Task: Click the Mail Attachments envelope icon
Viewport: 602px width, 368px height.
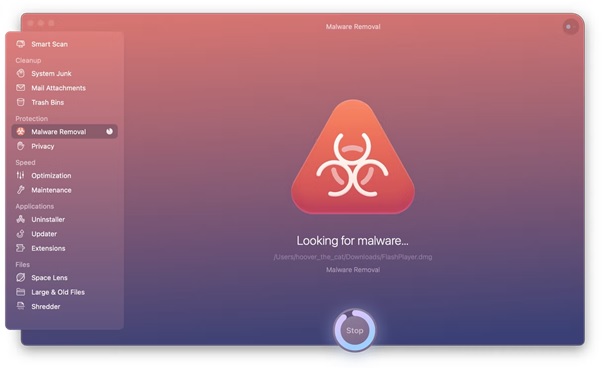Action: coord(21,87)
